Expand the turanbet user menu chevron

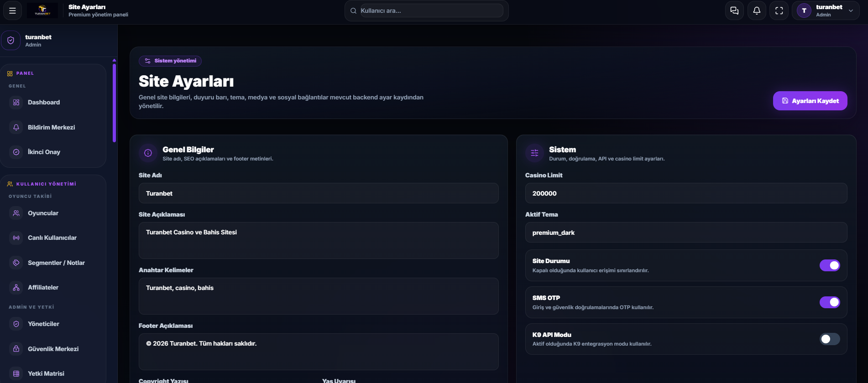[x=851, y=11]
